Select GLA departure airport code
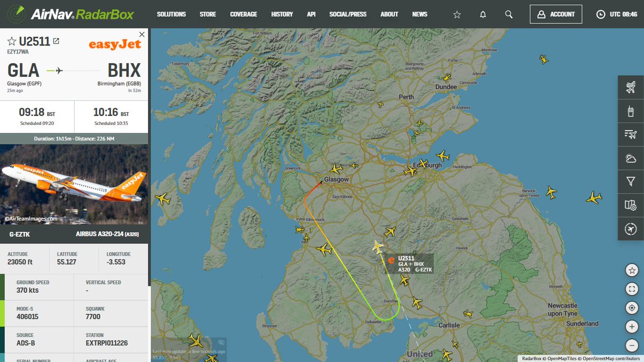The width and height of the screenshot is (644, 362). click(x=23, y=71)
